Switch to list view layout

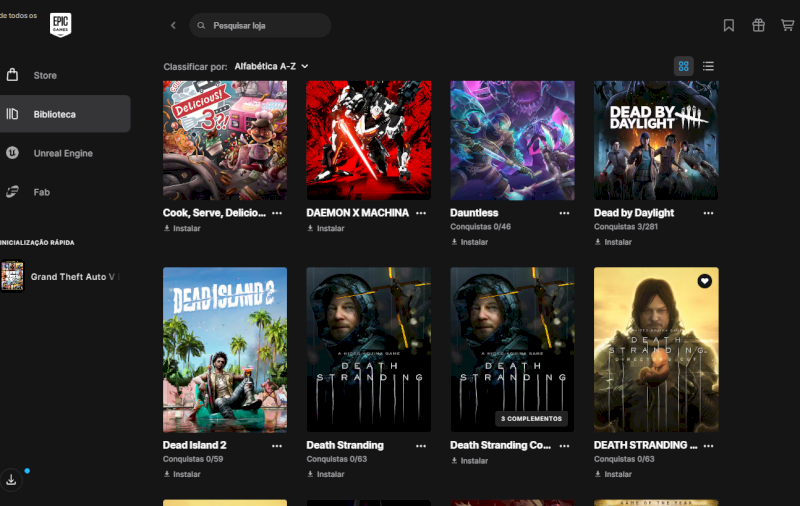[708, 66]
